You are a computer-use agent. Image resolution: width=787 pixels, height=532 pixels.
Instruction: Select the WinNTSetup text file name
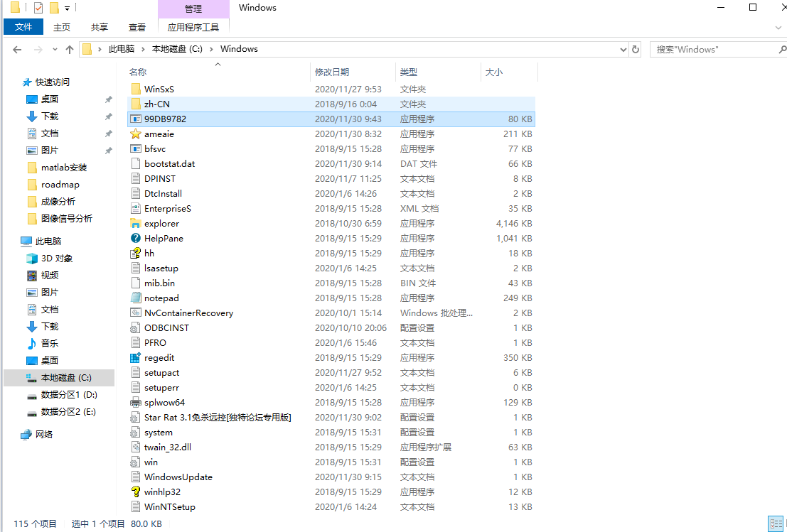[x=170, y=507]
